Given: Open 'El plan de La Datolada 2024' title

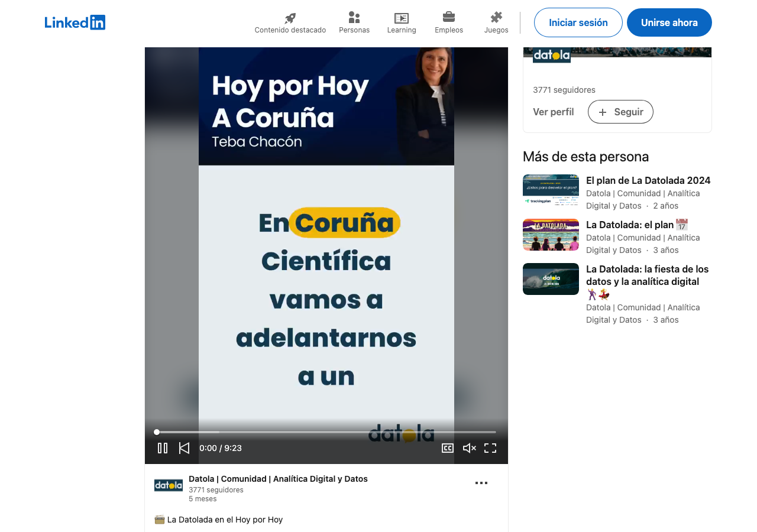Looking at the screenshot, I should click(648, 180).
